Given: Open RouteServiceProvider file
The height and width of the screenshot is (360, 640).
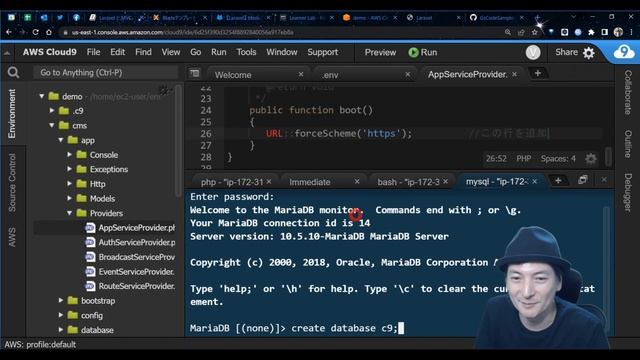Looking at the screenshot, I should click(136, 286).
